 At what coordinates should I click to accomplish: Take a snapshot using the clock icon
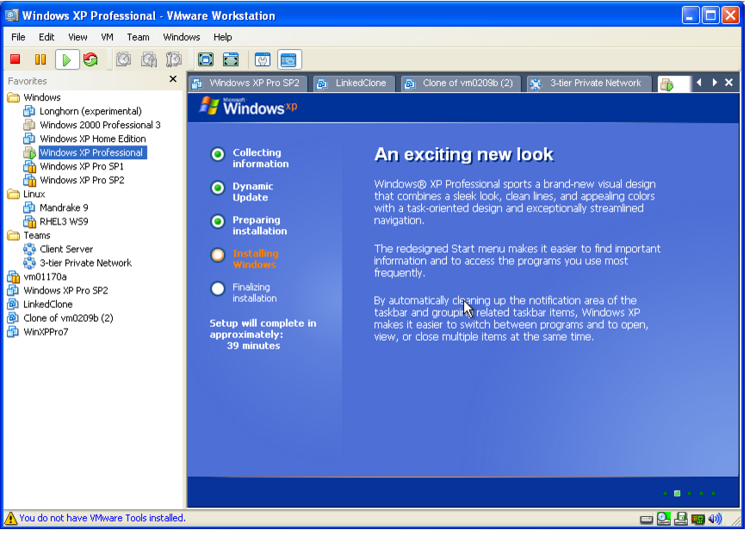124,59
